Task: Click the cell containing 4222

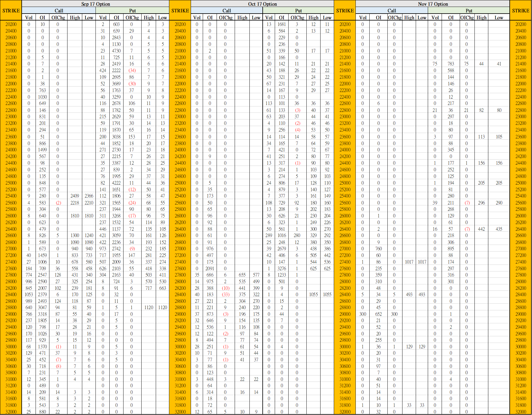Action: coord(116,183)
